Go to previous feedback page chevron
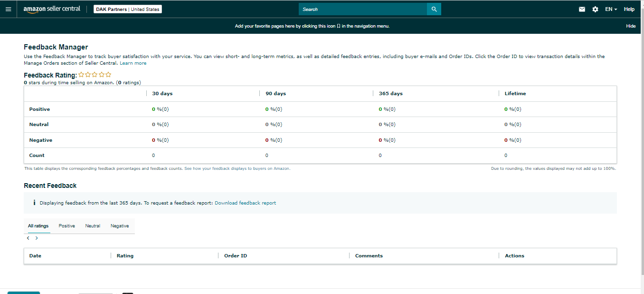Screen dimensions: 644x294 click(28, 238)
